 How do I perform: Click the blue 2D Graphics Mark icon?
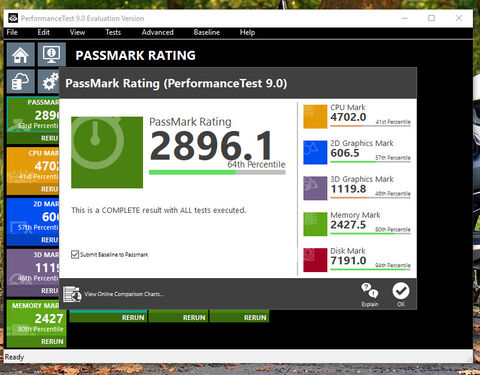coord(315,152)
